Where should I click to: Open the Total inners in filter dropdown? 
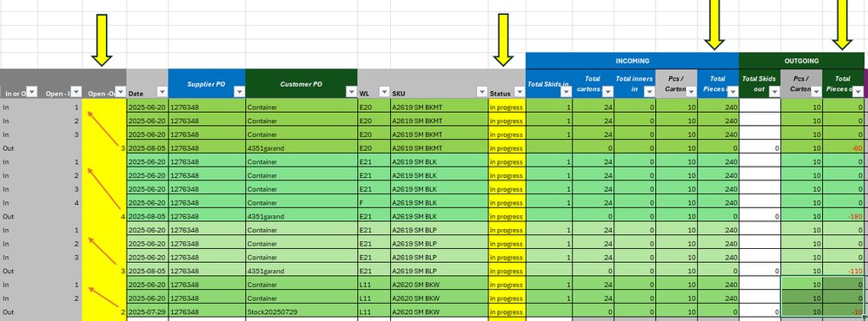[x=649, y=92]
